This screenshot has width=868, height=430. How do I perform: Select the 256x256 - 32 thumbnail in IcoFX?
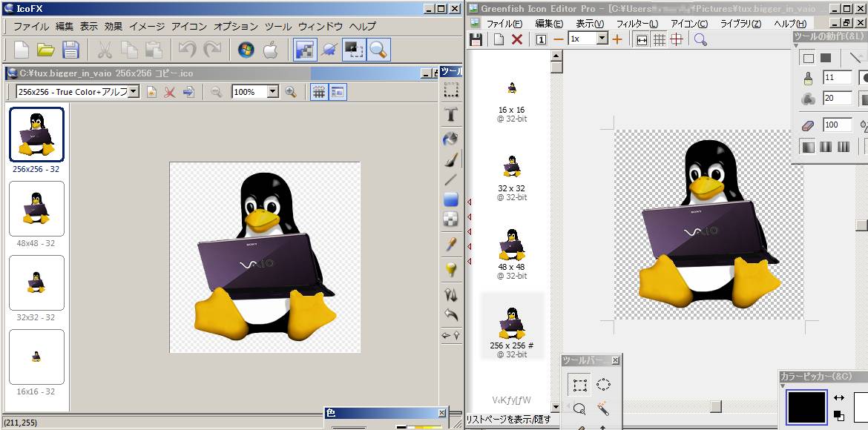[36, 134]
